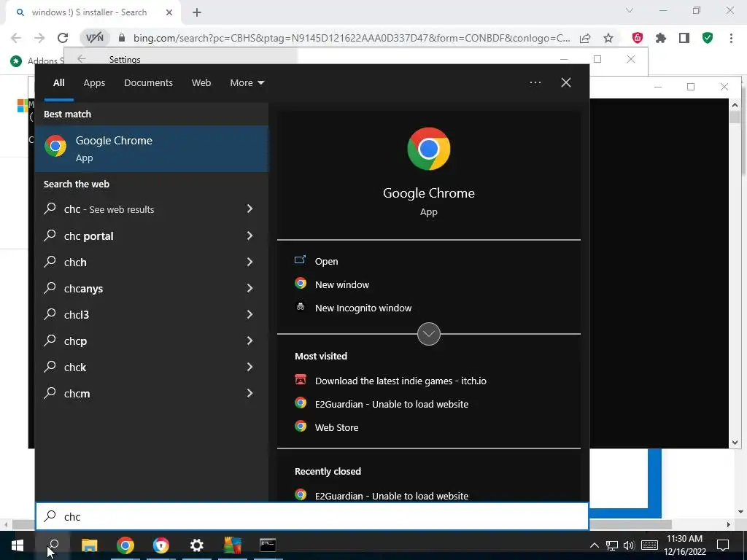
Task: Go back in the Settings window
Action: point(82,58)
